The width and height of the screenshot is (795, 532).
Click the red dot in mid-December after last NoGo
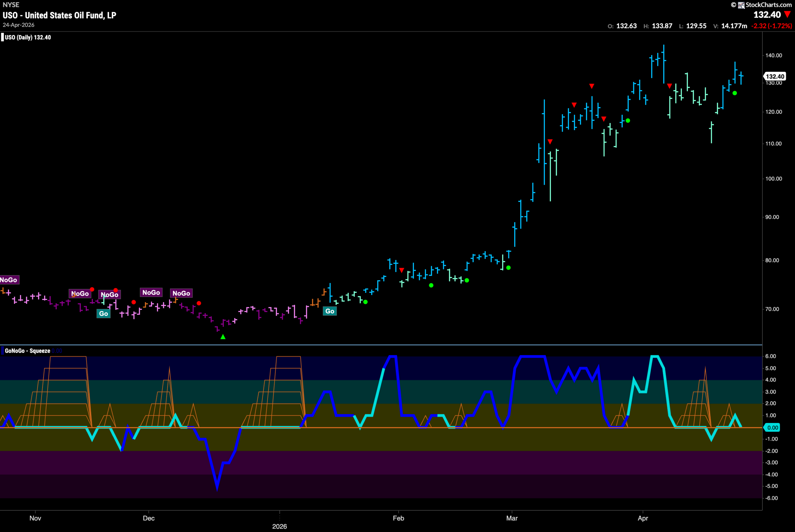199,303
